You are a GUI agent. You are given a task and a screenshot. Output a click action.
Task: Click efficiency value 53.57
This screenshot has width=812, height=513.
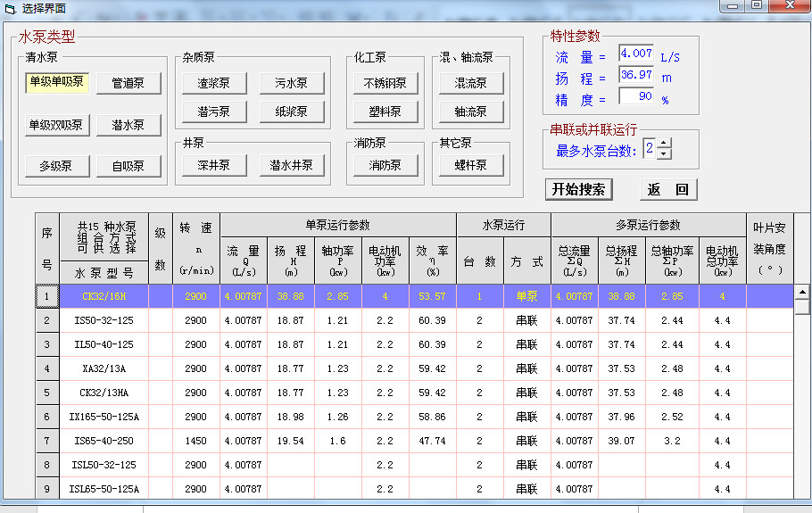[433, 296]
